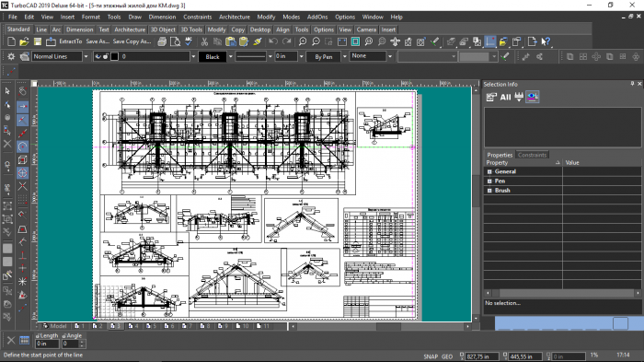The width and height of the screenshot is (644, 362).
Task: Toggle the grid snap dots icon
Action: click(23, 200)
